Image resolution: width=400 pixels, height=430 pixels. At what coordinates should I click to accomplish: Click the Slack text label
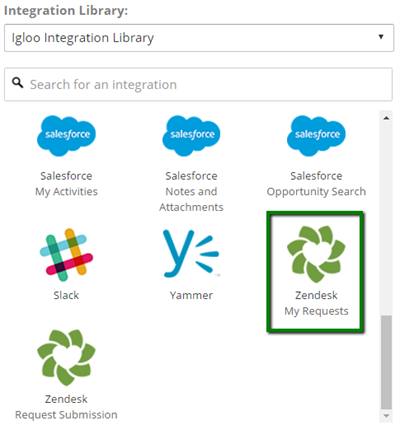pyautogui.click(x=66, y=295)
